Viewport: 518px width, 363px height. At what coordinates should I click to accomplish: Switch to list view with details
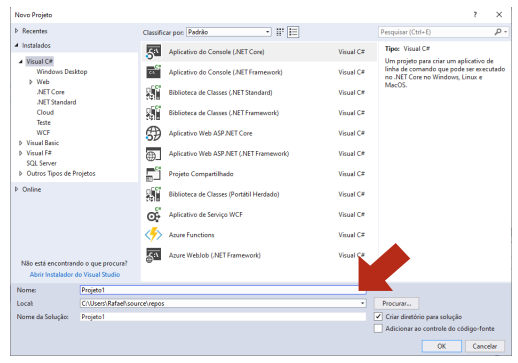pos(293,32)
